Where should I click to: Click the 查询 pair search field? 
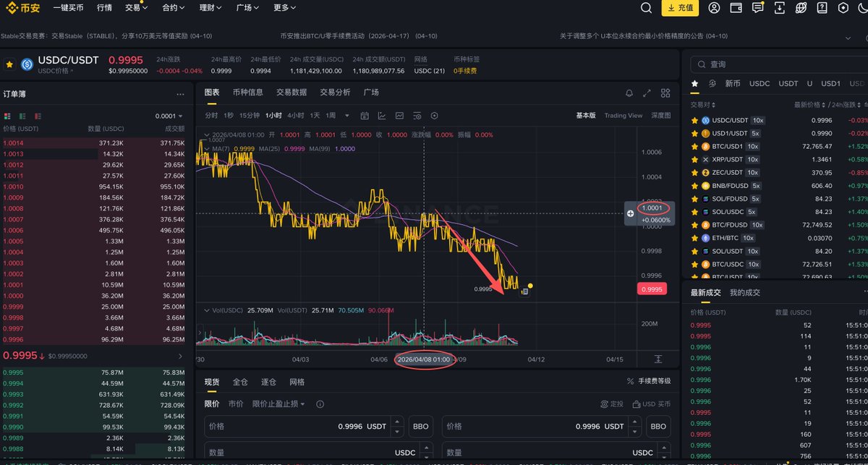(779, 64)
